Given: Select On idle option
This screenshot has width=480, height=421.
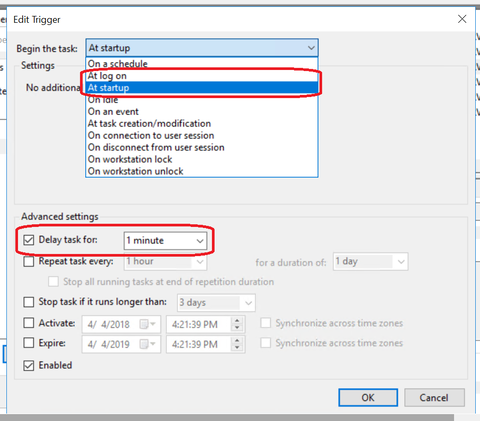Looking at the screenshot, I should pyautogui.click(x=202, y=100).
